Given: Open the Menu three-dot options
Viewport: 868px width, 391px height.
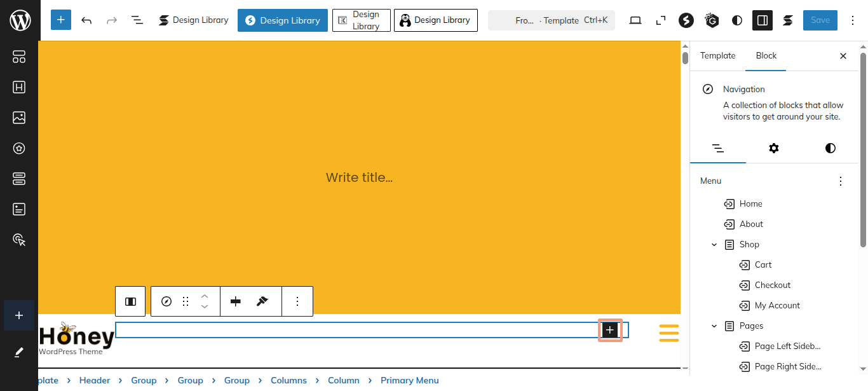Looking at the screenshot, I should (x=841, y=181).
